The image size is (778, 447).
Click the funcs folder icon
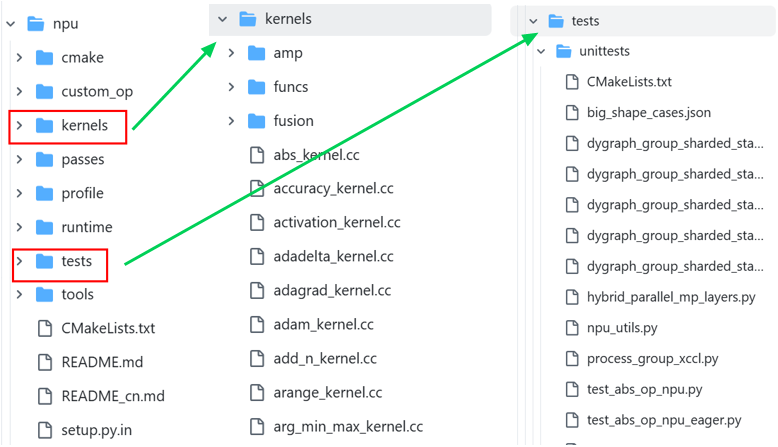tap(257, 87)
